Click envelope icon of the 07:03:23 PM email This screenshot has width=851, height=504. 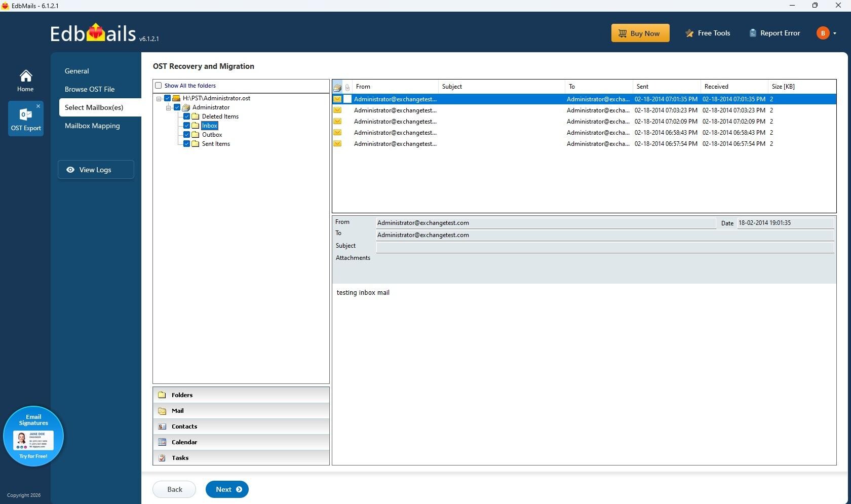[x=337, y=110]
